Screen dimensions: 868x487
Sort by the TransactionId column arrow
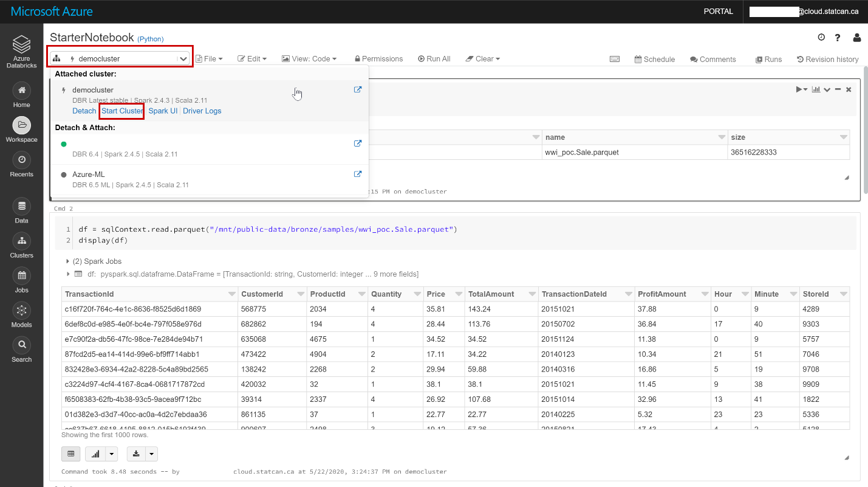[x=231, y=294]
